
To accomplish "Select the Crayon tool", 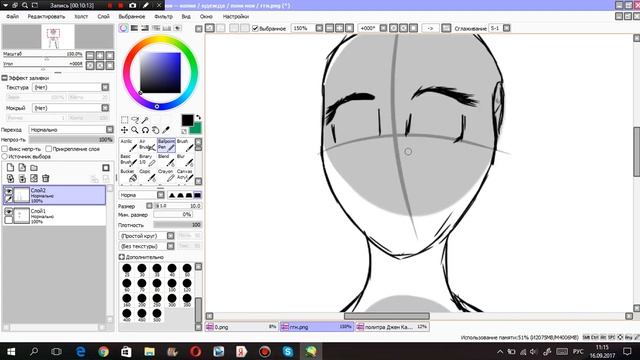I will [167, 175].
